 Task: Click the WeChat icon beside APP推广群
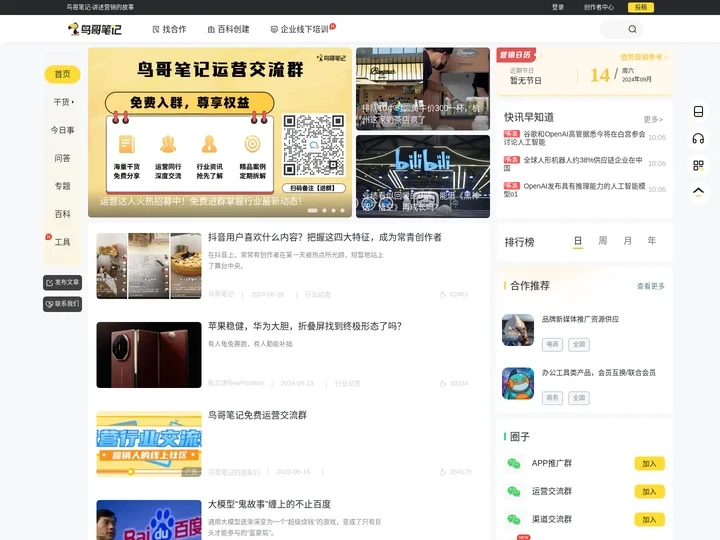(514, 463)
